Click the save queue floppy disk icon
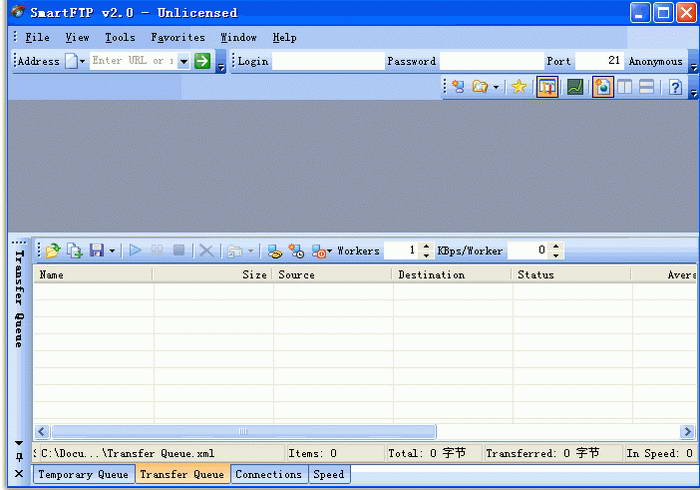The width and height of the screenshot is (700, 490). coord(96,251)
